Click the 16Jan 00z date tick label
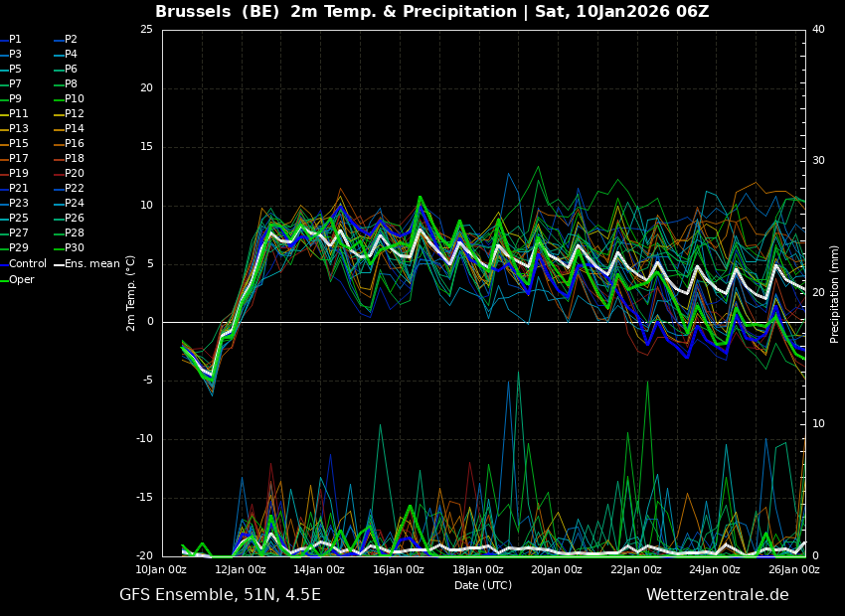Viewport: 845px width, 616px height. (399, 570)
